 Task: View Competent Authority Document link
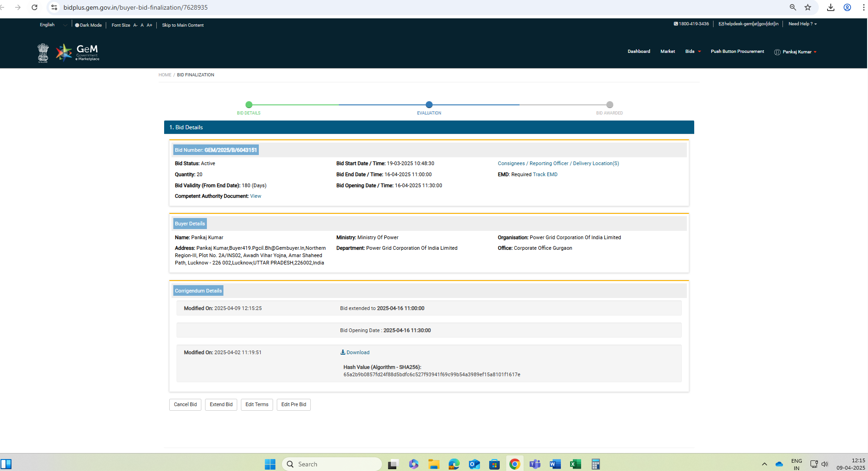pos(256,196)
